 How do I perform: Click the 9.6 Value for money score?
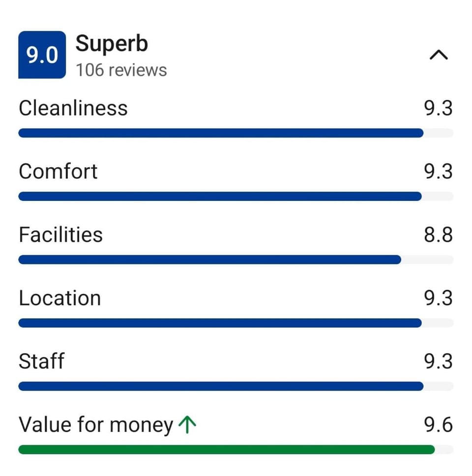(x=438, y=425)
